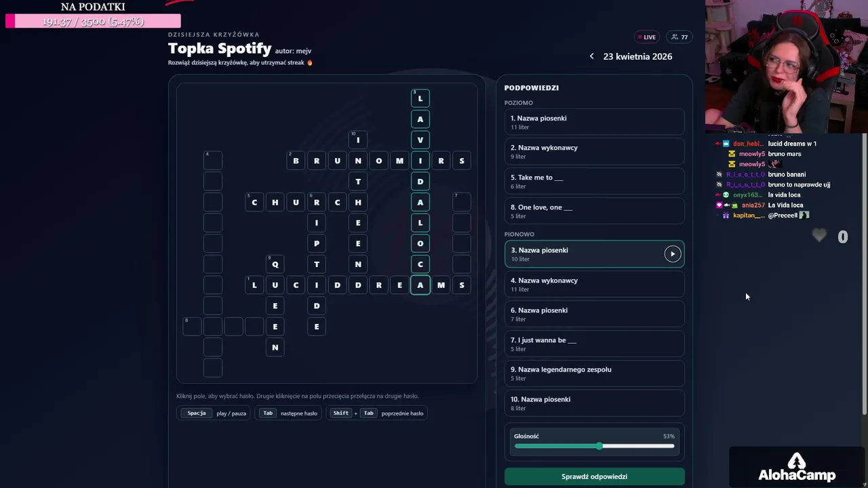Select clue 7 I just wanna be __

tap(594, 344)
